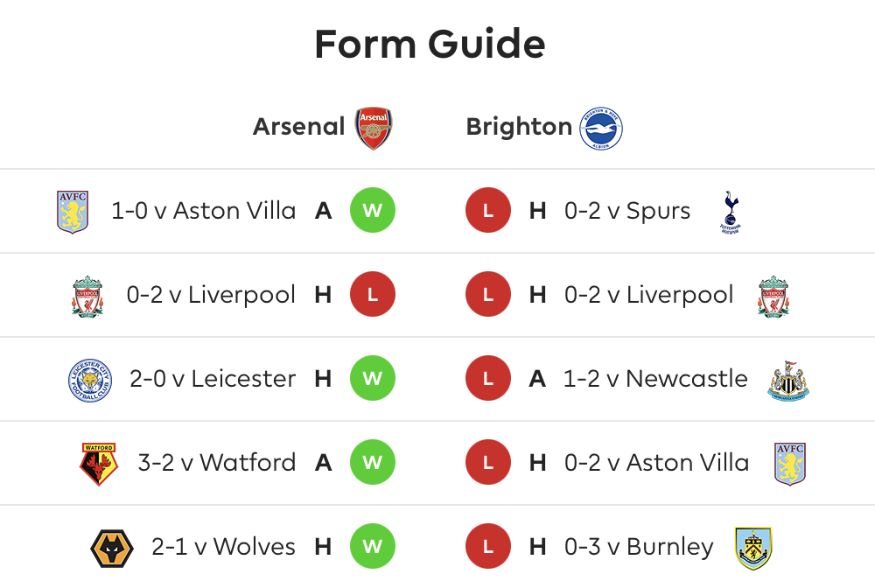Click the Watford club badge

(99, 464)
